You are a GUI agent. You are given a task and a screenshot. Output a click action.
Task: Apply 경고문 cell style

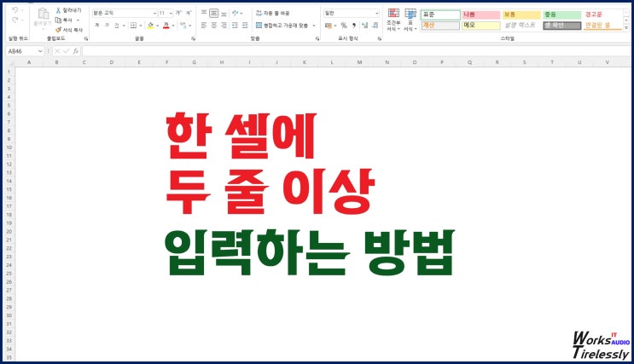(x=602, y=14)
